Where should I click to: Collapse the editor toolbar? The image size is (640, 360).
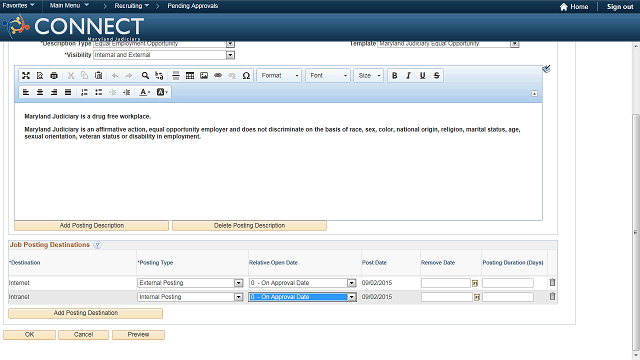534,94
